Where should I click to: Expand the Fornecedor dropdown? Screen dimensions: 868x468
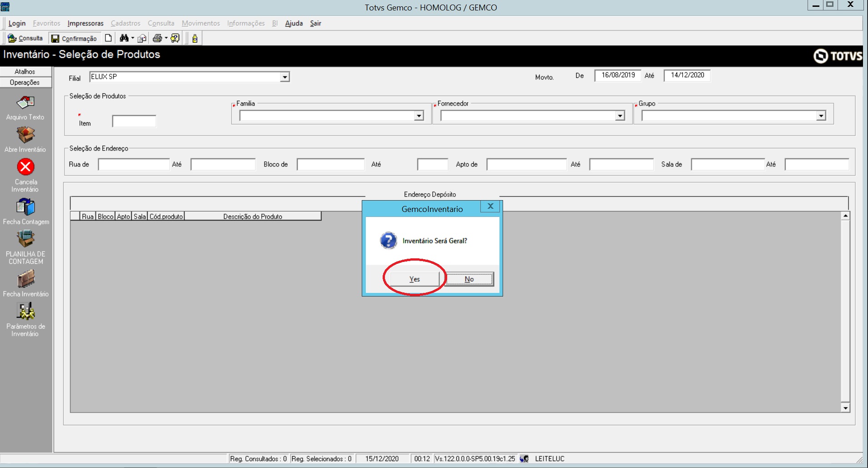pyautogui.click(x=620, y=116)
